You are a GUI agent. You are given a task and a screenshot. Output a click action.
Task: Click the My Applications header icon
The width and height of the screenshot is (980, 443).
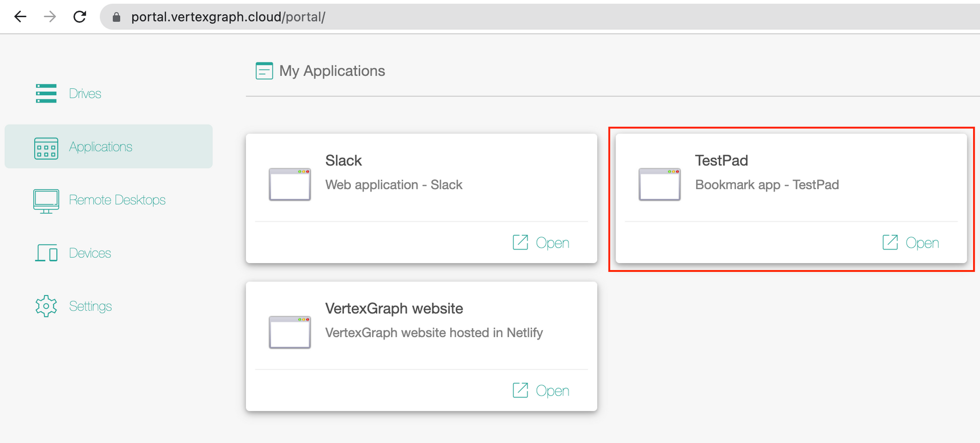[264, 71]
